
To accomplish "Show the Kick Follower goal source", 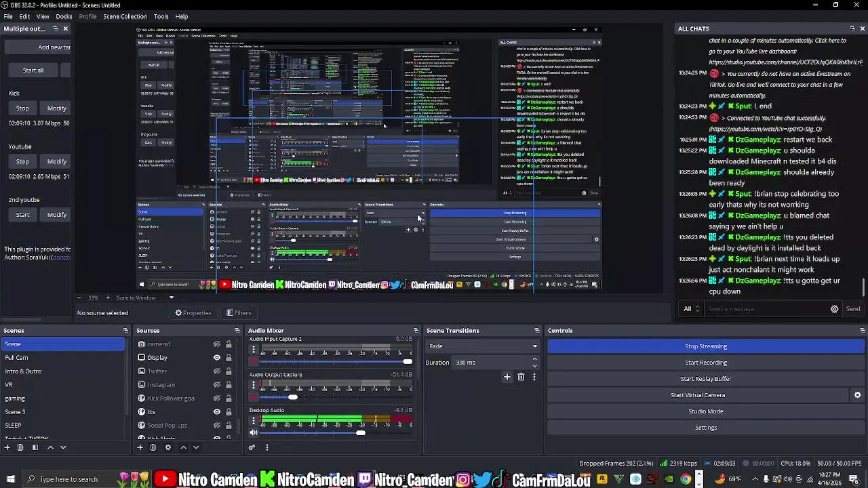I will click(217, 399).
